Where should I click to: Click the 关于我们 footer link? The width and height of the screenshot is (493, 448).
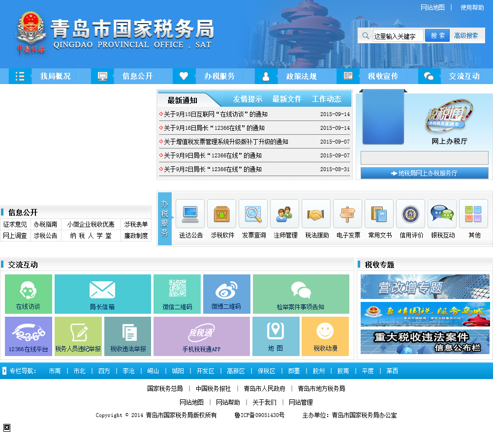tap(264, 402)
